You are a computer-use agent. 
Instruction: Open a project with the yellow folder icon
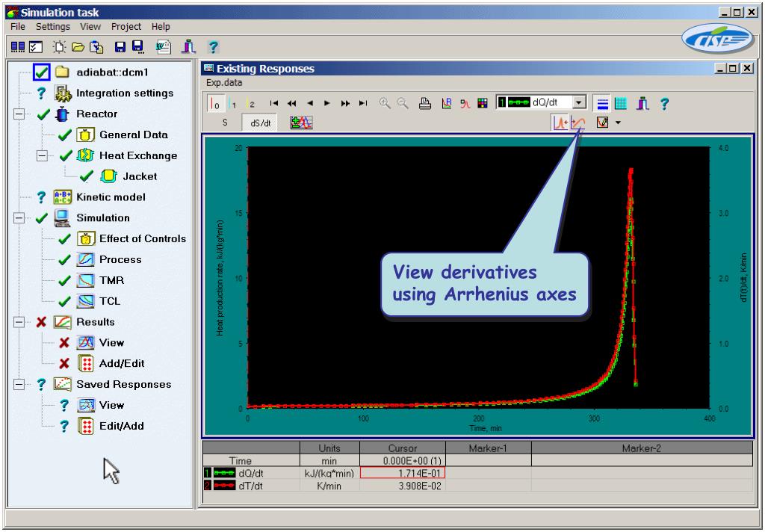pyautogui.click(x=78, y=47)
